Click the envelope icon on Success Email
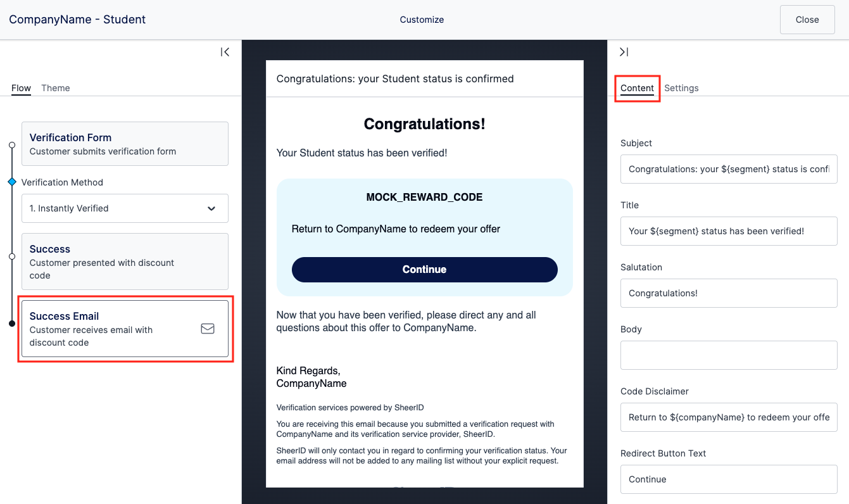 click(x=208, y=329)
